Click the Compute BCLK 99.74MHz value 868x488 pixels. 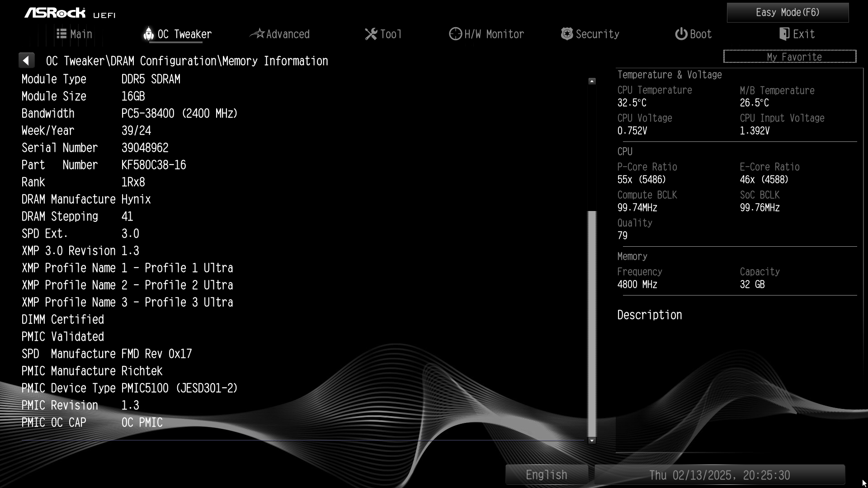click(x=637, y=207)
